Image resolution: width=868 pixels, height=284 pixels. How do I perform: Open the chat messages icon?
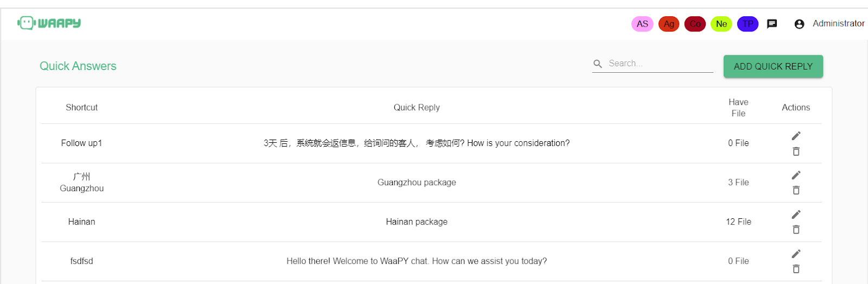click(772, 24)
